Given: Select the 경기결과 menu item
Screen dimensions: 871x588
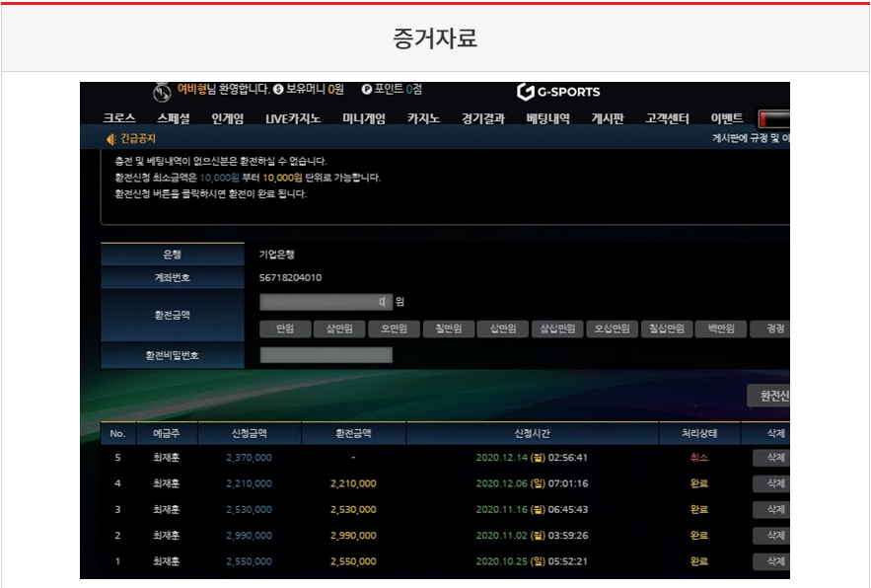Looking at the screenshot, I should pos(482,118).
